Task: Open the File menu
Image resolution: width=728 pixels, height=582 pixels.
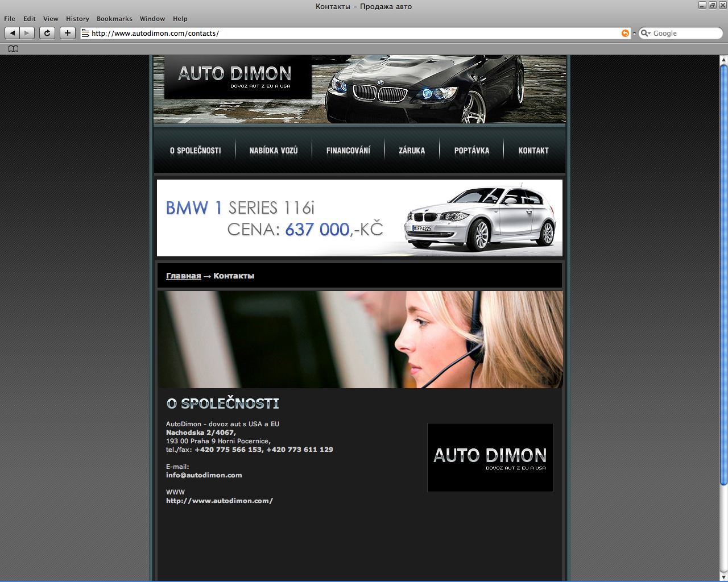Action: point(10,19)
